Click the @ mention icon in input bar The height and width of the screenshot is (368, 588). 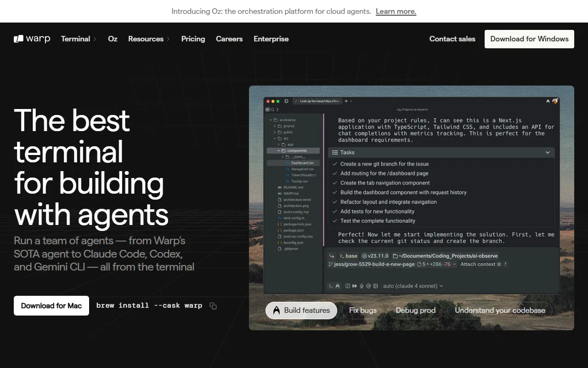tap(368, 286)
